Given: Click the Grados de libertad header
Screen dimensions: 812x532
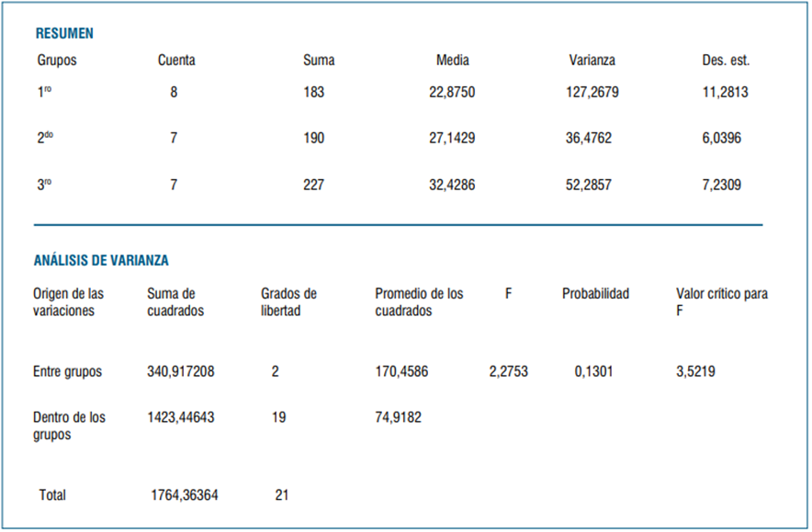Looking at the screenshot, I should tap(288, 302).
